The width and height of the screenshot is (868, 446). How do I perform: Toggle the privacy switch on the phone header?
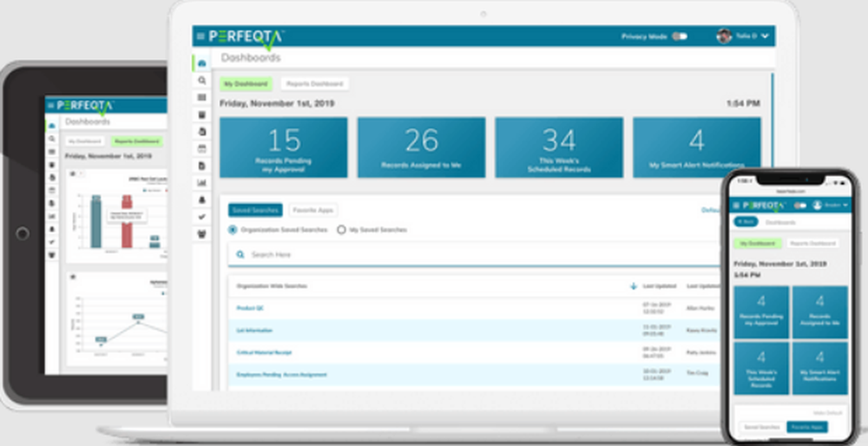pyautogui.click(x=800, y=206)
